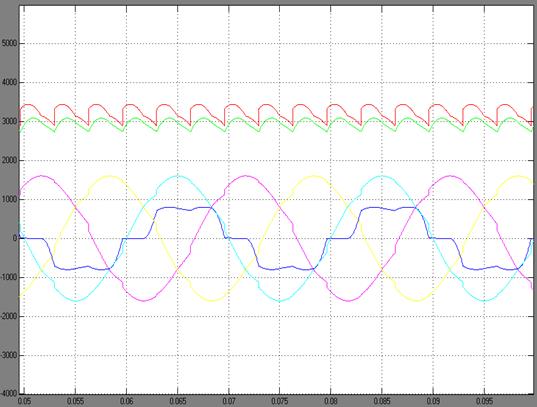Click the -4000 y-axis tick label

[9, 393]
